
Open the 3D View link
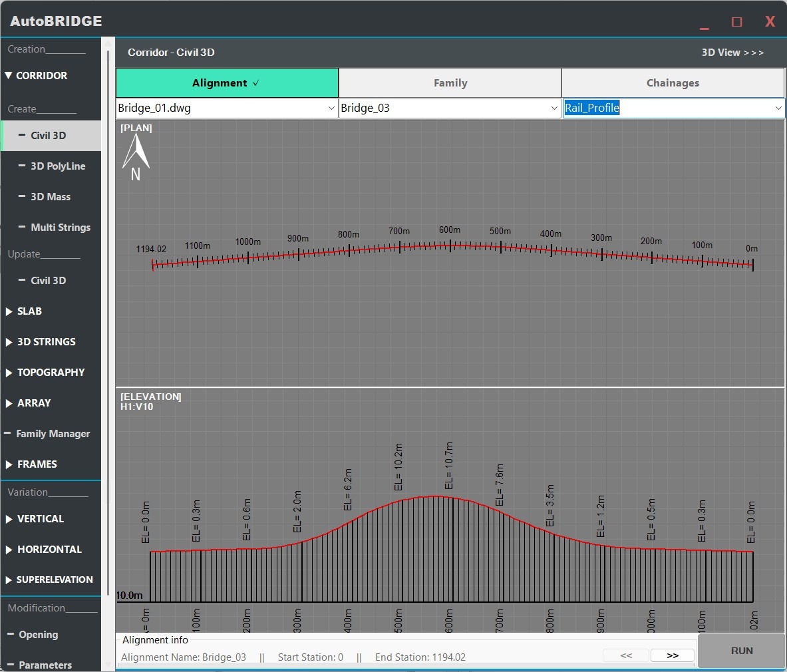pyautogui.click(x=732, y=53)
